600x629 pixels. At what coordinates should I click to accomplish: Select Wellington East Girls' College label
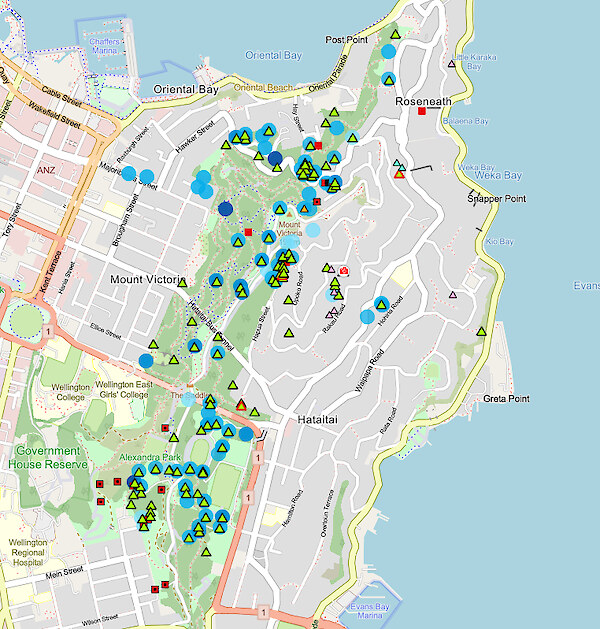tap(124, 390)
